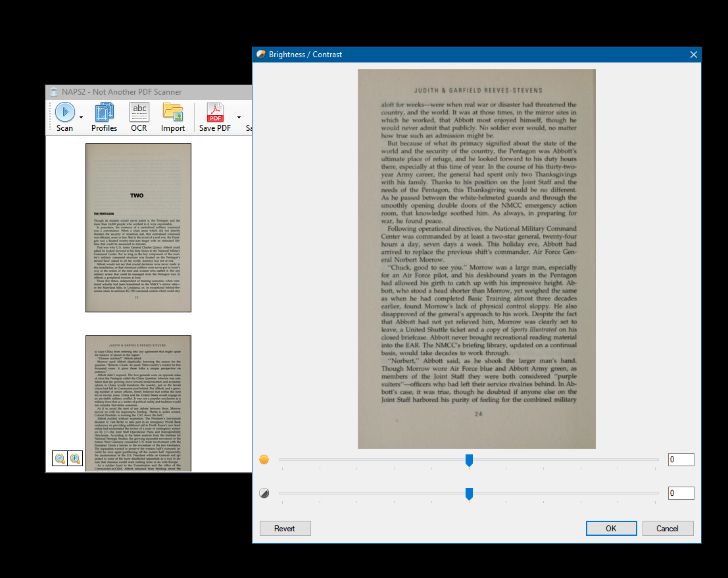Screen dimensions: 728x578
Task: Open the Profiles manager in NAPS2
Action: pyautogui.click(x=104, y=116)
